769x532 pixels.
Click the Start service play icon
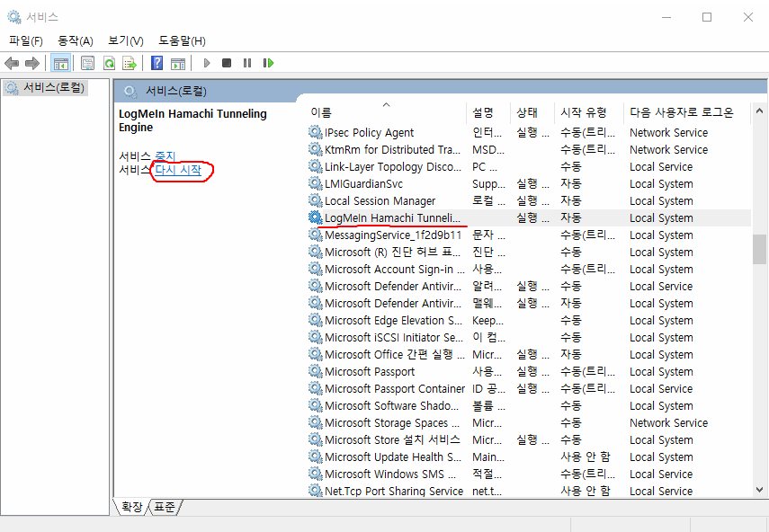coord(207,63)
